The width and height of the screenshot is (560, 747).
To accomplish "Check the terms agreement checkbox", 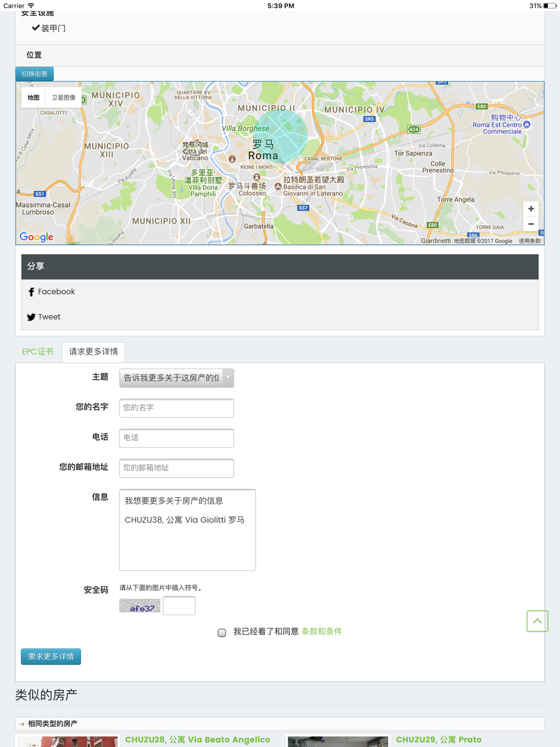I will coord(222,633).
